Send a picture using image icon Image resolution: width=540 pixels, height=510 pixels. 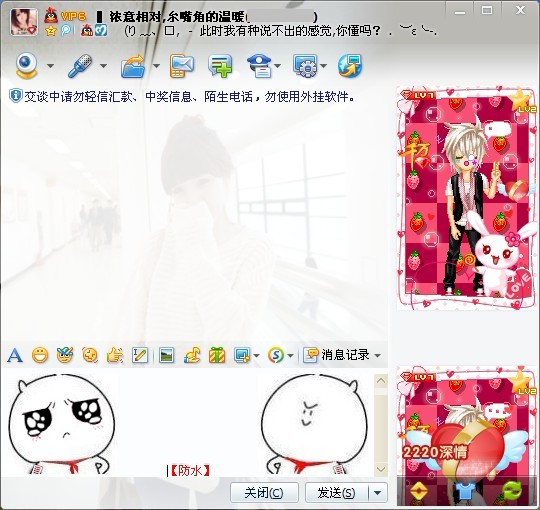point(166,355)
